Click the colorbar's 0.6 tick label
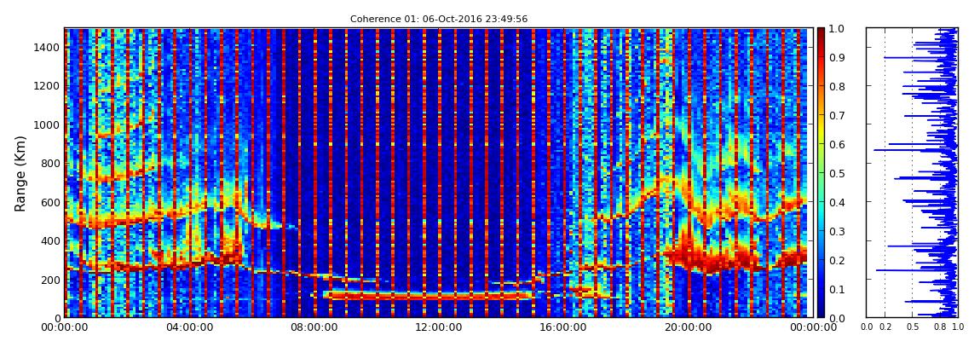 click(x=838, y=144)
